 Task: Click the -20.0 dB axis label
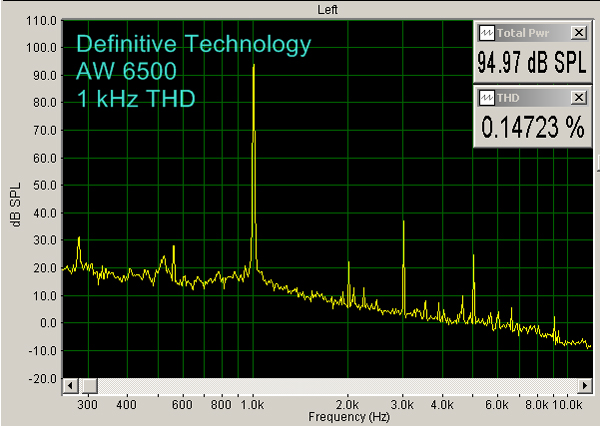coord(43,379)
